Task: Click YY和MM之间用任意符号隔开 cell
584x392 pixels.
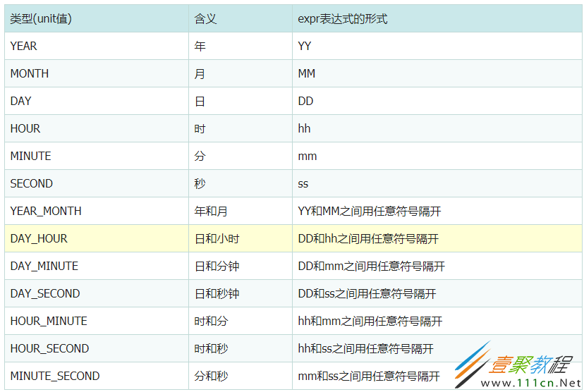Action: (437, 211)
